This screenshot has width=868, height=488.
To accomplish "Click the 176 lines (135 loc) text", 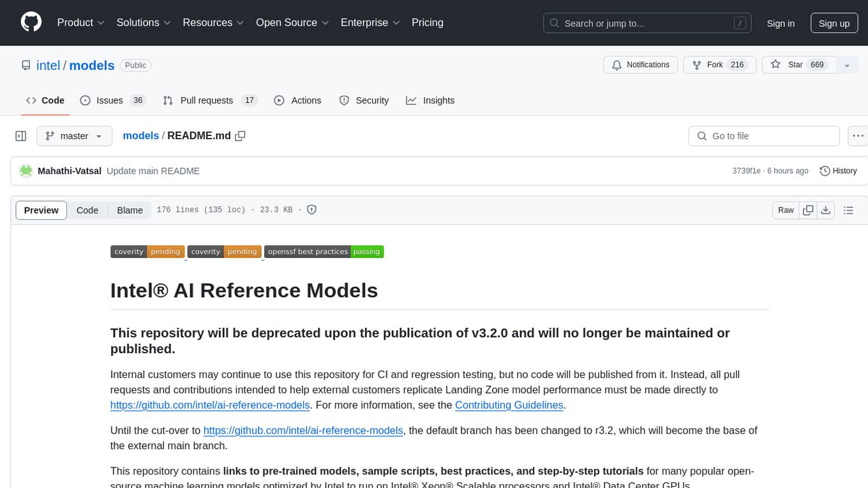I will click(x=201, y=210).
